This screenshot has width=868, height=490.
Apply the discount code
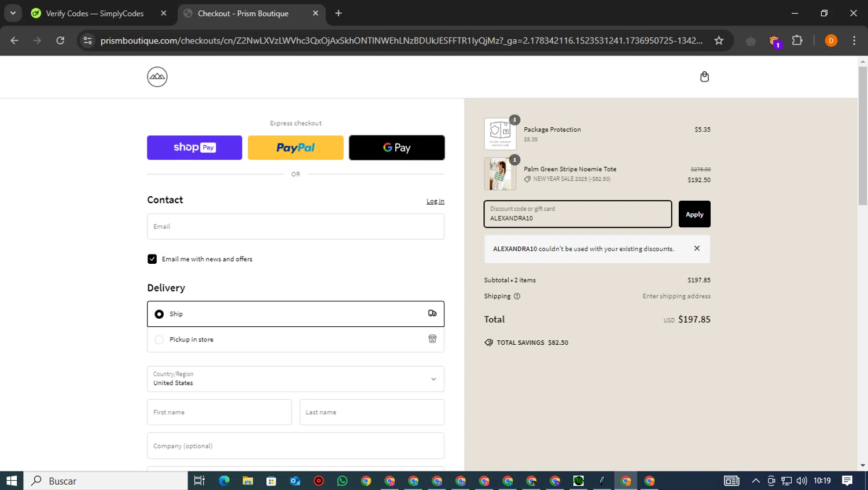pos(694,214)
